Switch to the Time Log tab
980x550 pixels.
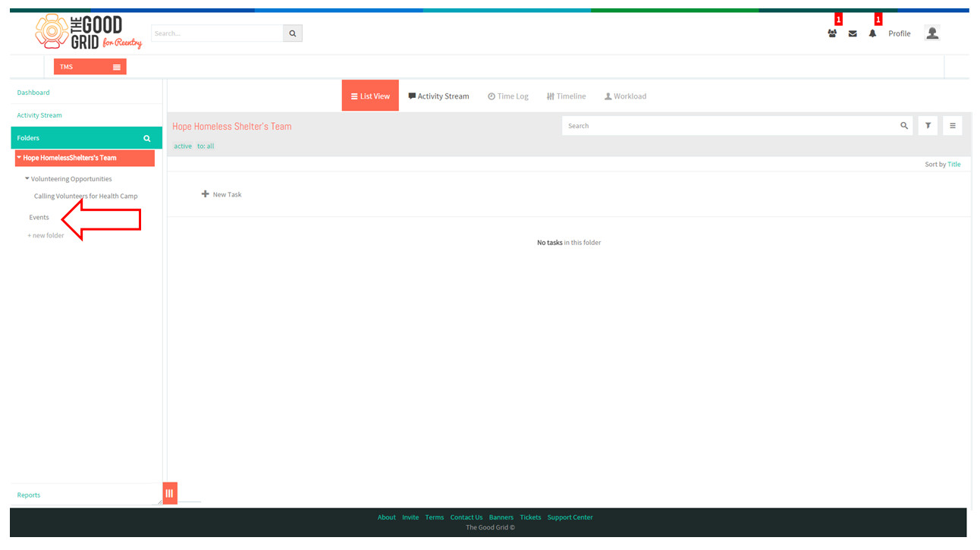(508, 96)
